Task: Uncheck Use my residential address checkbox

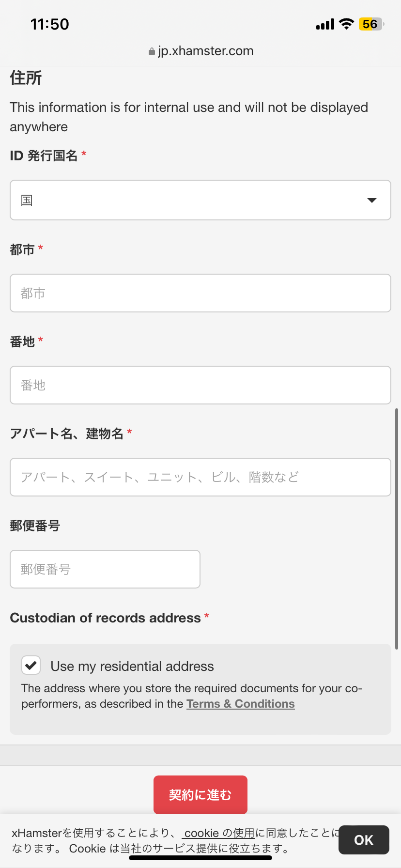Action: (x=31, y=665)
